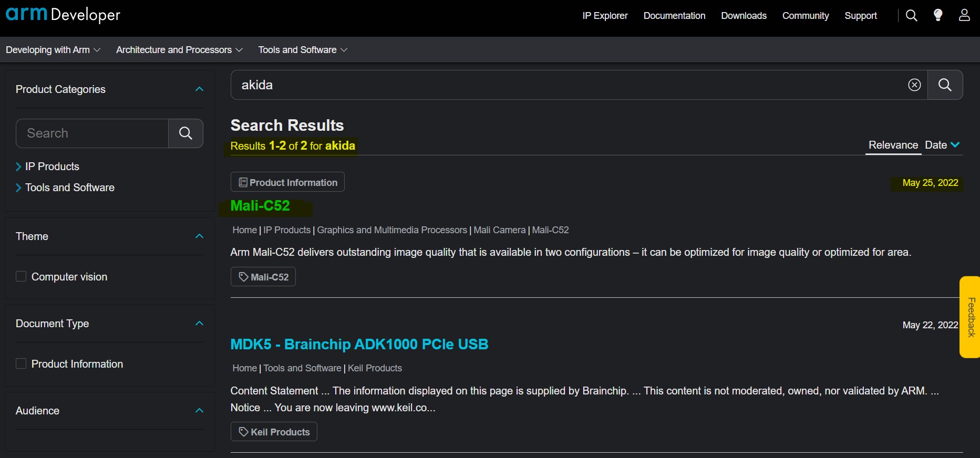Expand the IP Products tree item
Image resolution: width=980 pixels, height=458 pixels.
(x=19, y=166)
